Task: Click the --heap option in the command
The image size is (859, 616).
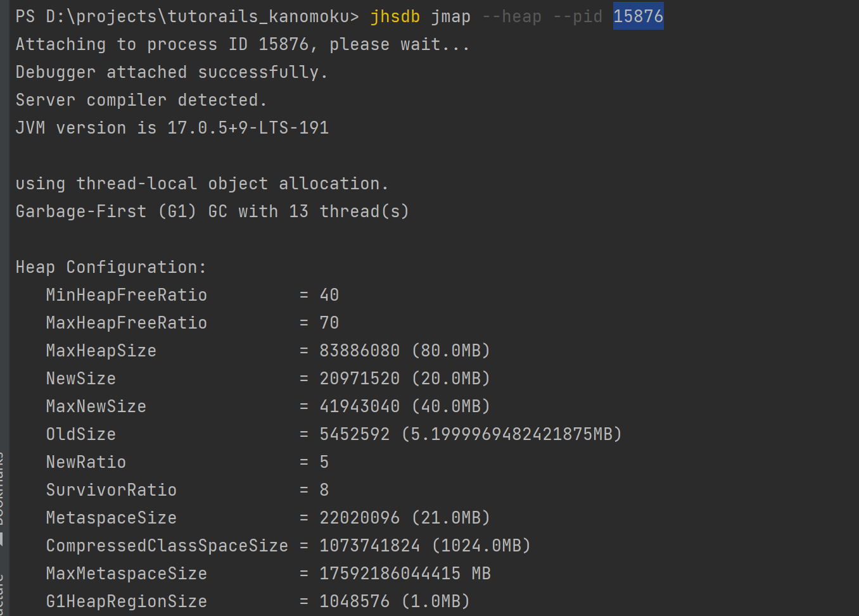Action: coord(512,16)
